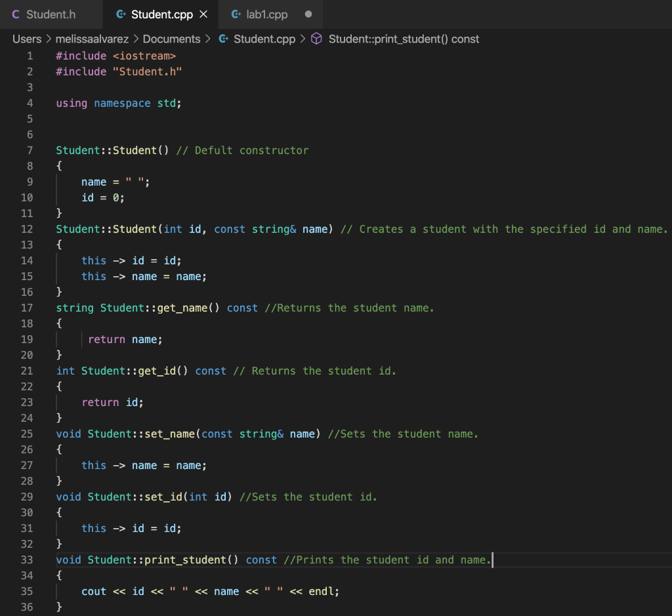Click on #include <iostream> text

click(115, 56)
